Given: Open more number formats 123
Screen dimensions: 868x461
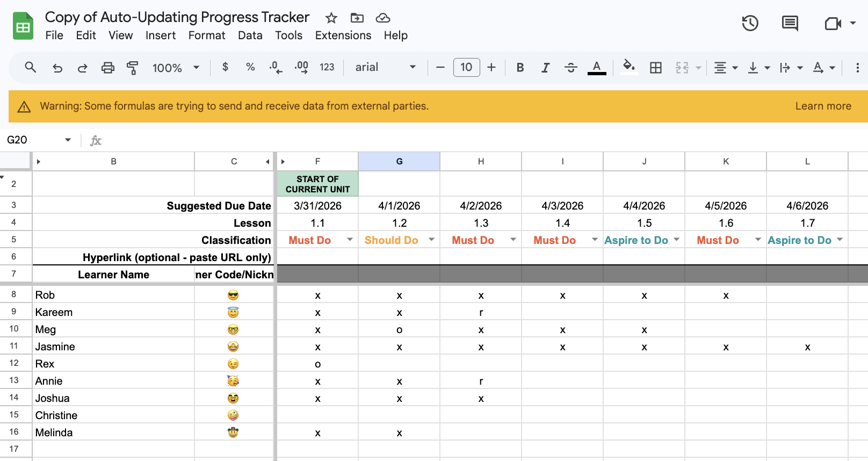Looking at the screenshot, I should point(327,67).
